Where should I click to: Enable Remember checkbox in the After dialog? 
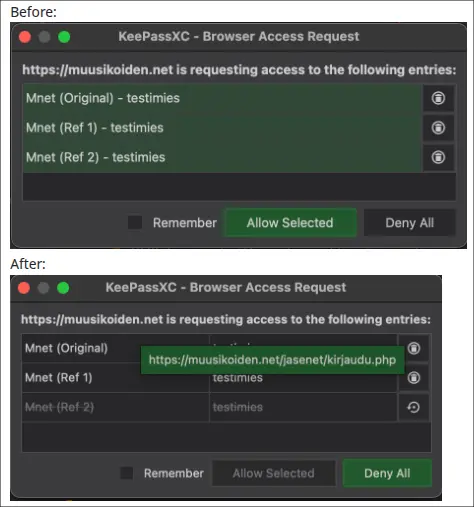[x=127, y=473]
